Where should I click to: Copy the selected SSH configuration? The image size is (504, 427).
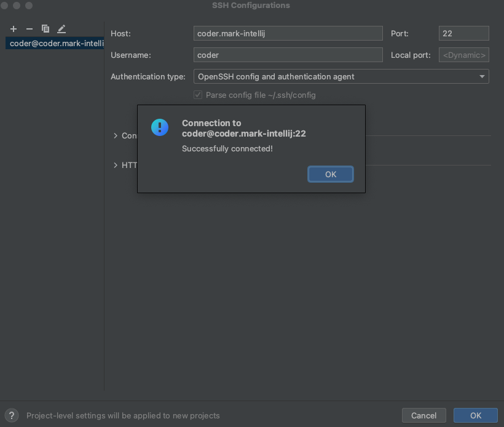coord(45,28)
